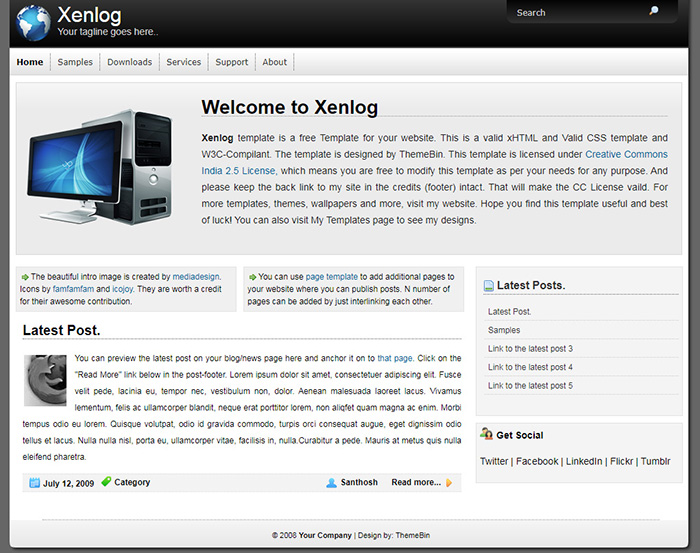Follow the 'that page' link
700x553 pixels.
(x=395, y=358)
